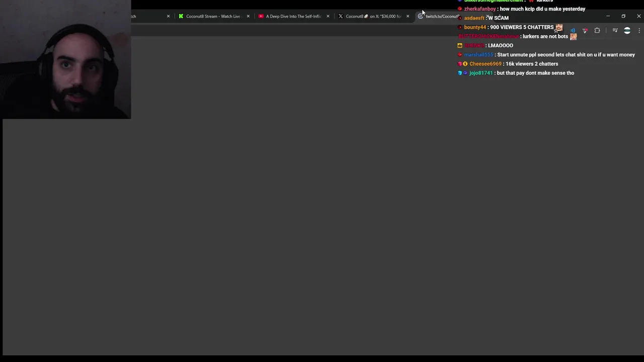Switch to CoconutB Stream Kick tab
Screen dimensions: 644x362
click(214, 16)
